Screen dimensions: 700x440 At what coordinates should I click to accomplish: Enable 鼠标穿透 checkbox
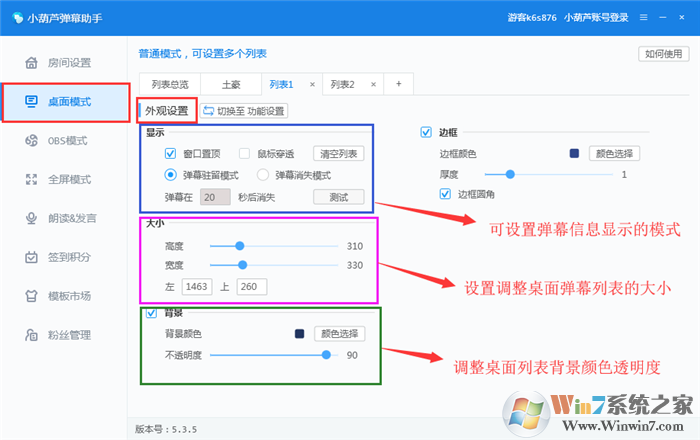pos(244,154)
